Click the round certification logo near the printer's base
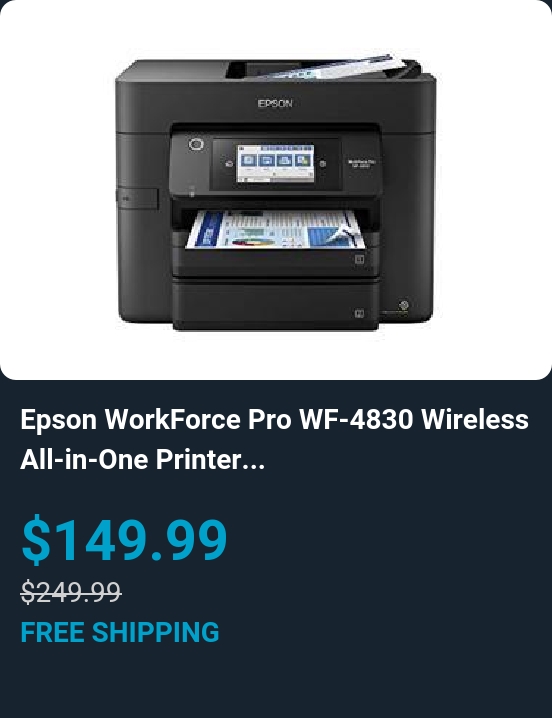552x718 pixels. [403, 305]
